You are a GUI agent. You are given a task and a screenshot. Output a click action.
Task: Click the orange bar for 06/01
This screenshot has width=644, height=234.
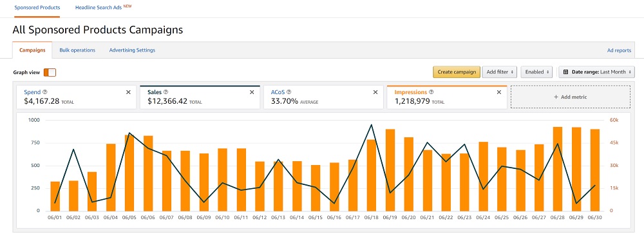pyautogui.click(x=55, y=196)
